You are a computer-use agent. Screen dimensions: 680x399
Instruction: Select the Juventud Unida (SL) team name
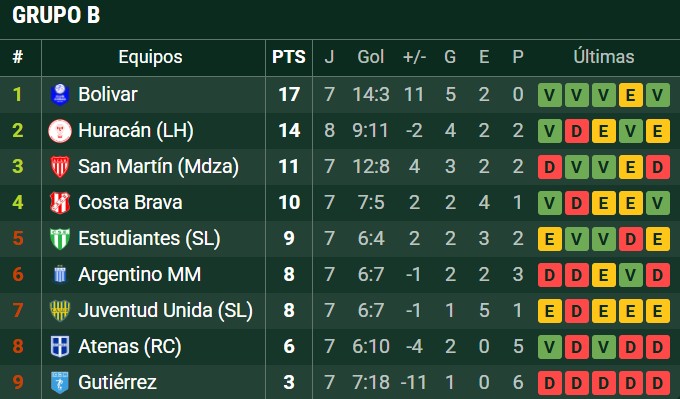(x=165, y=311)
